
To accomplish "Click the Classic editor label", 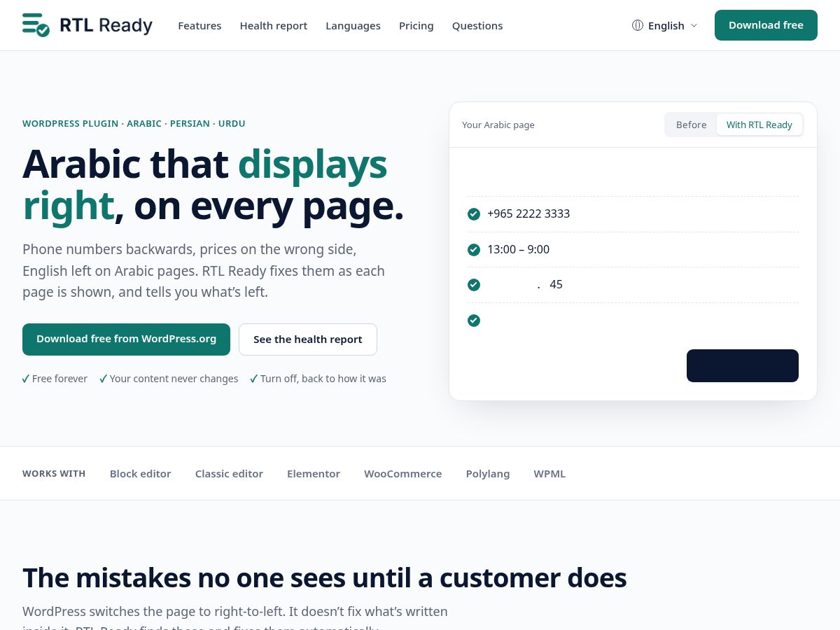I will pyautogui.click(x=229, y=474).
